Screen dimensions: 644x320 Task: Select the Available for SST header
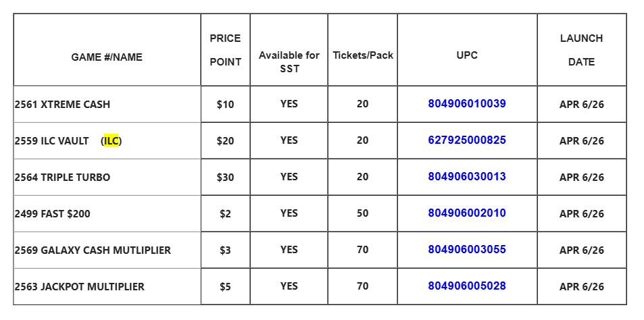(x=289, y=61)
